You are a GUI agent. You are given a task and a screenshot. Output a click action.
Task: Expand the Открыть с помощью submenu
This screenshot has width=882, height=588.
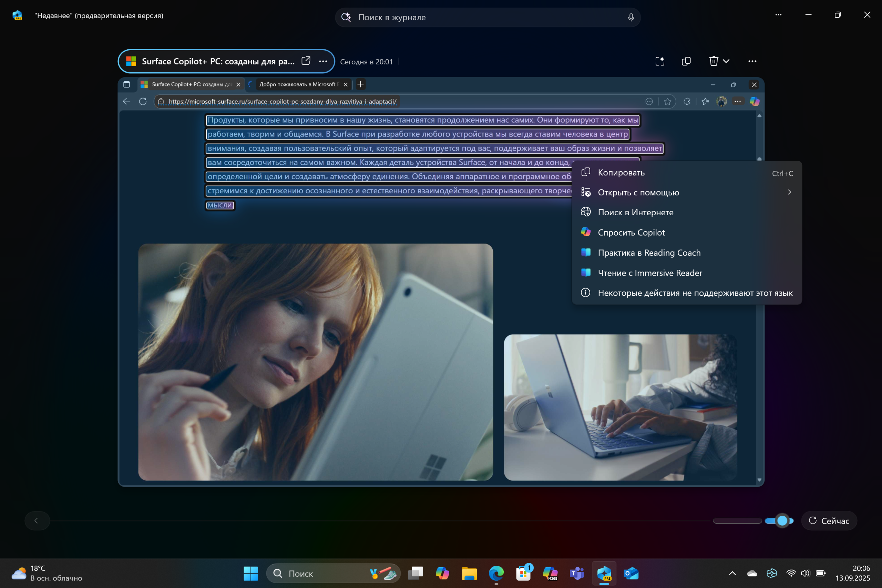687,192
